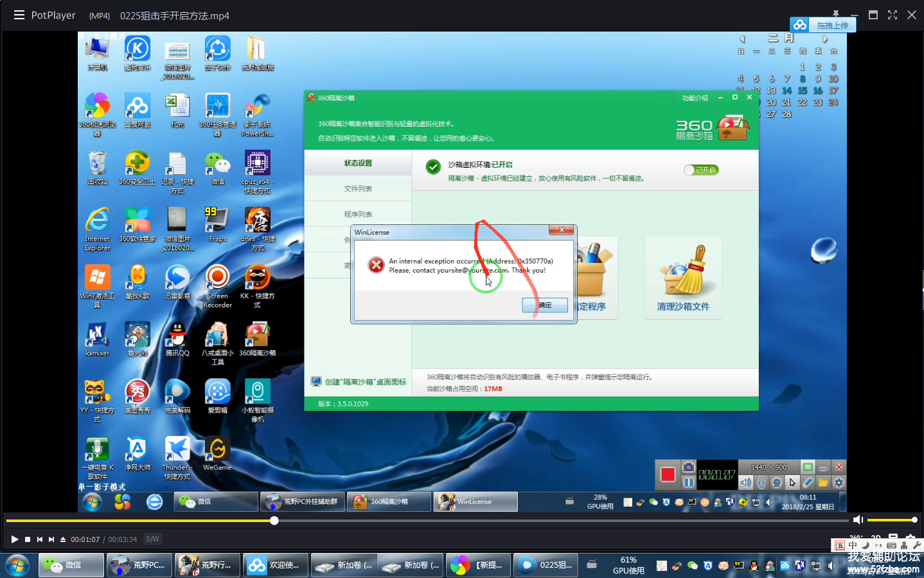The image size is (924, 578).
Task: Toggle the 已开启 sandbox switch
Action: click(700, 170)
